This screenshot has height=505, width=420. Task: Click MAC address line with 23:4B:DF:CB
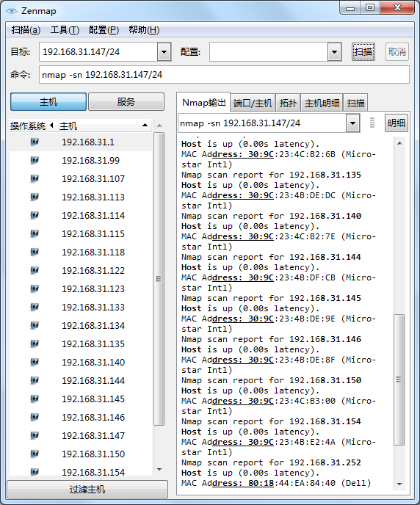tap(278, 277)
